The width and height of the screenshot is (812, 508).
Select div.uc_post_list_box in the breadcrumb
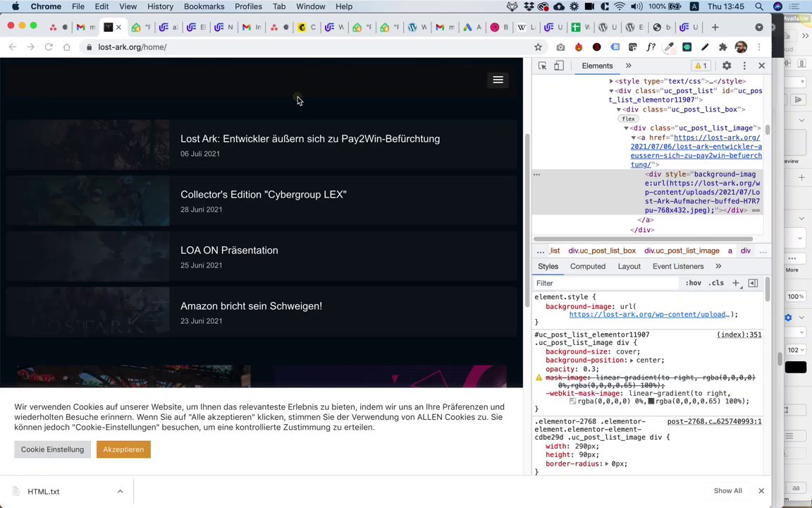602,251
